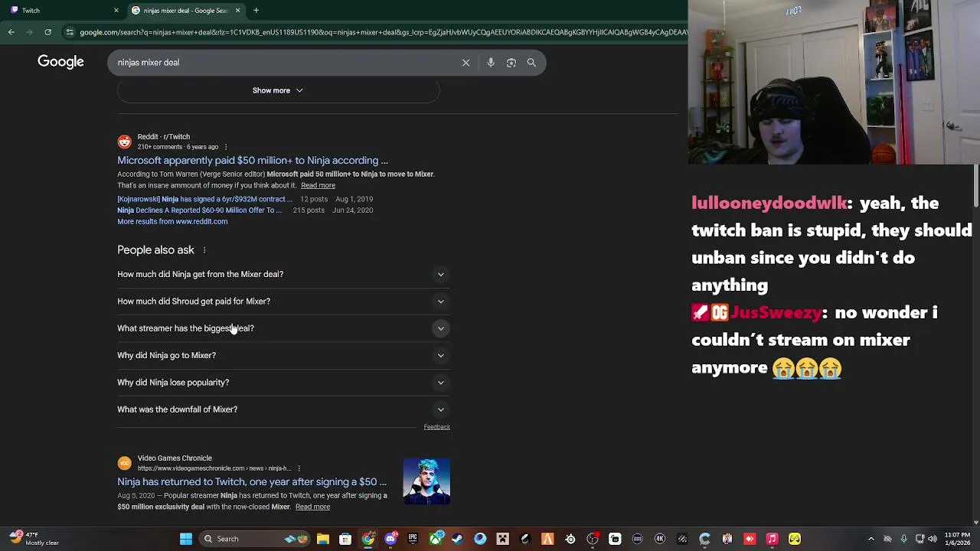
Task: Show hidden system tray icons
Action: pos(871,539)
